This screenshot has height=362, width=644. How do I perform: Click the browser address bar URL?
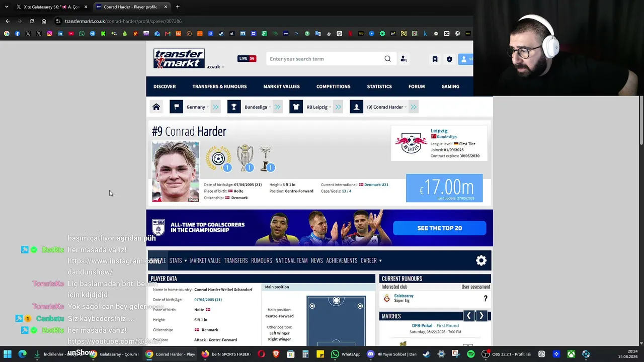click(x=123, y=21)
